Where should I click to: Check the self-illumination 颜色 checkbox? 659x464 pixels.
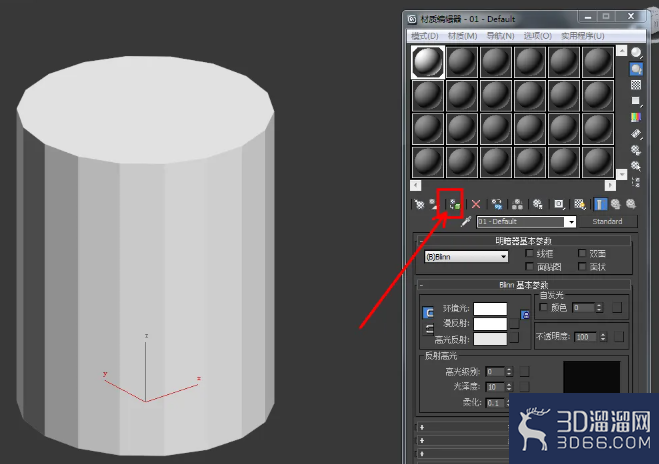544,307
